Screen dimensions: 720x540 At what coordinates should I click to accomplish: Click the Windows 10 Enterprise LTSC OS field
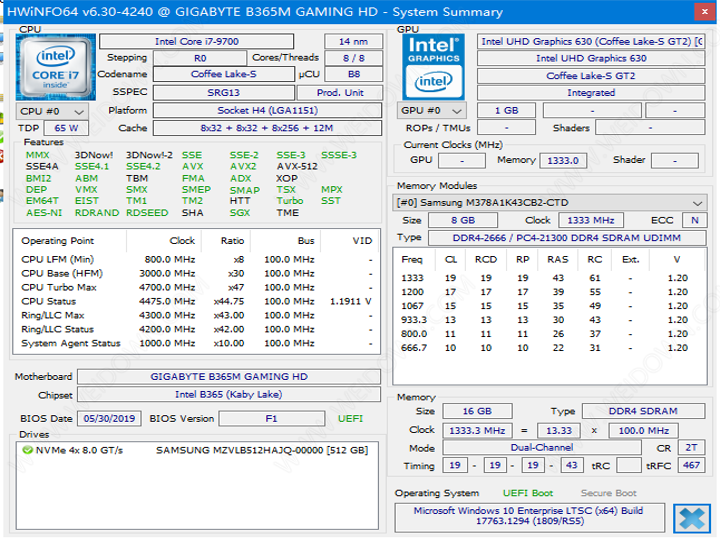(529, 516)
